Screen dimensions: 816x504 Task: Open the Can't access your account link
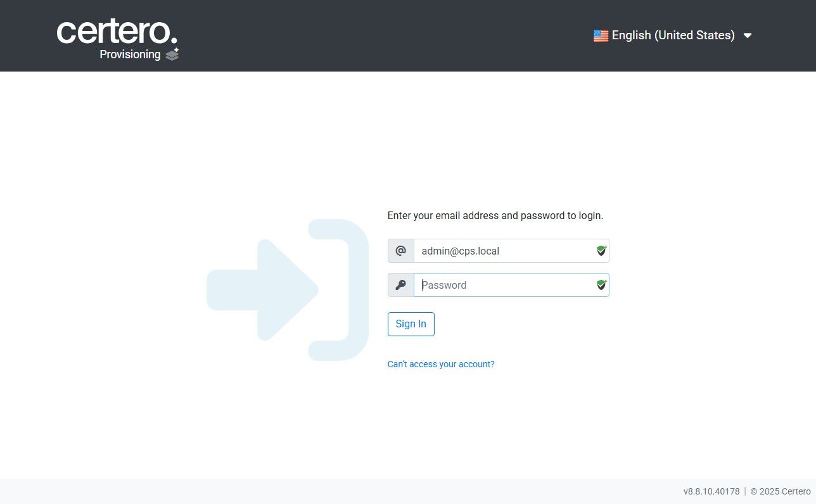(441, 364)
